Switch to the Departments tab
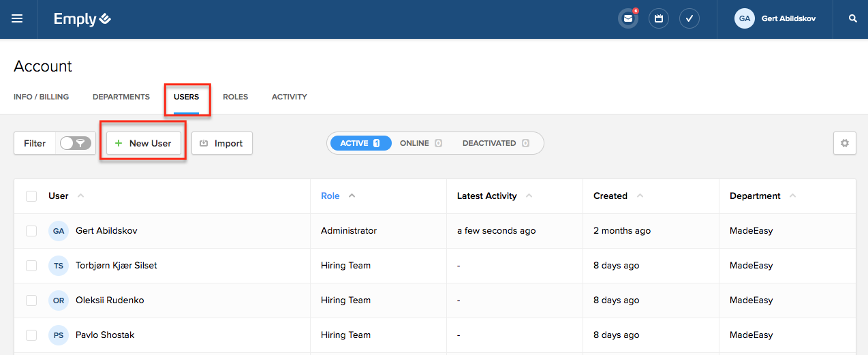Screen dimensions: 868x355 pos(121,97)
